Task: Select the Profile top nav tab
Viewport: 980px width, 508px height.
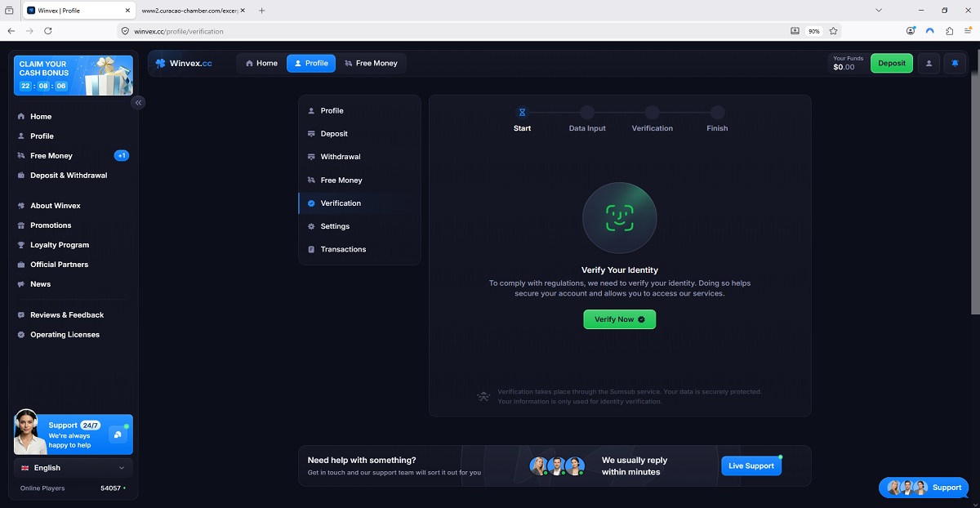Action: [311, 63]
